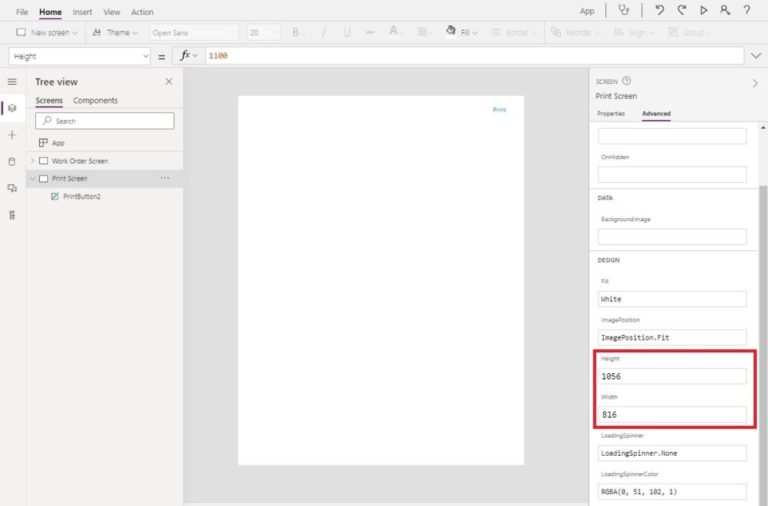Open the Data sources cylinder icon
The width and height of the screenshot is (768, 506).
point(12,161)
